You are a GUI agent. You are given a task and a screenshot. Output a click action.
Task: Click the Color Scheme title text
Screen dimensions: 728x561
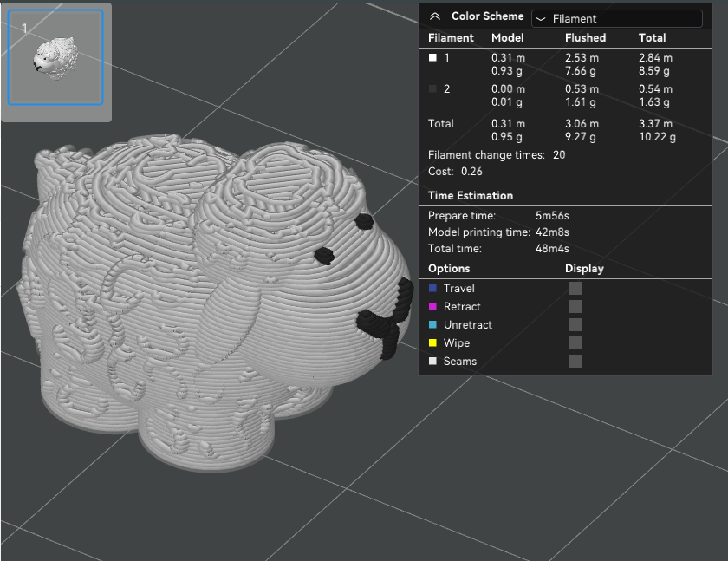click(x=487, y=16)
